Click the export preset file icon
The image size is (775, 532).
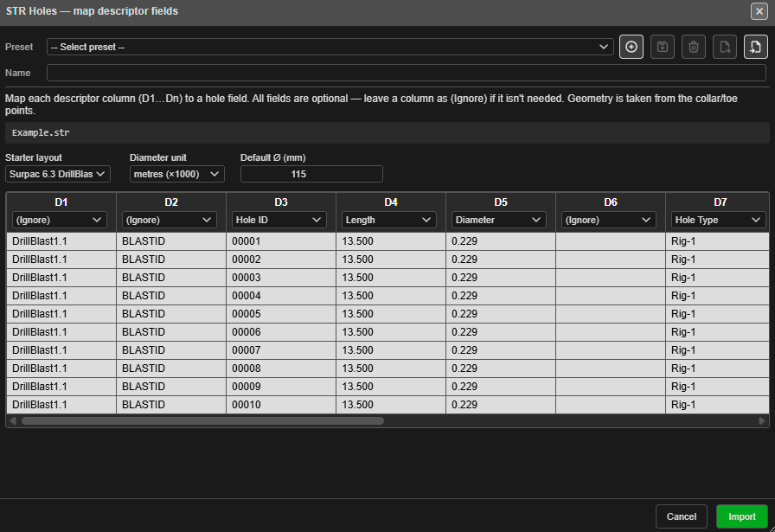tap(725, 47)
